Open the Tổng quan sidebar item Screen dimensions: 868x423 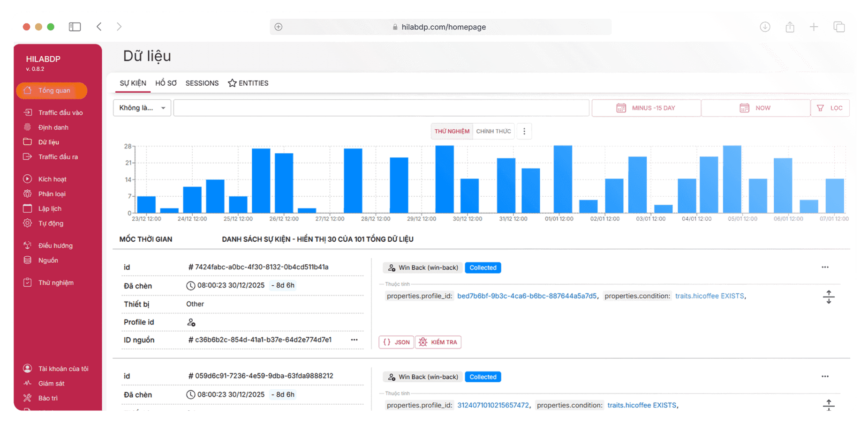coord(52,90)
